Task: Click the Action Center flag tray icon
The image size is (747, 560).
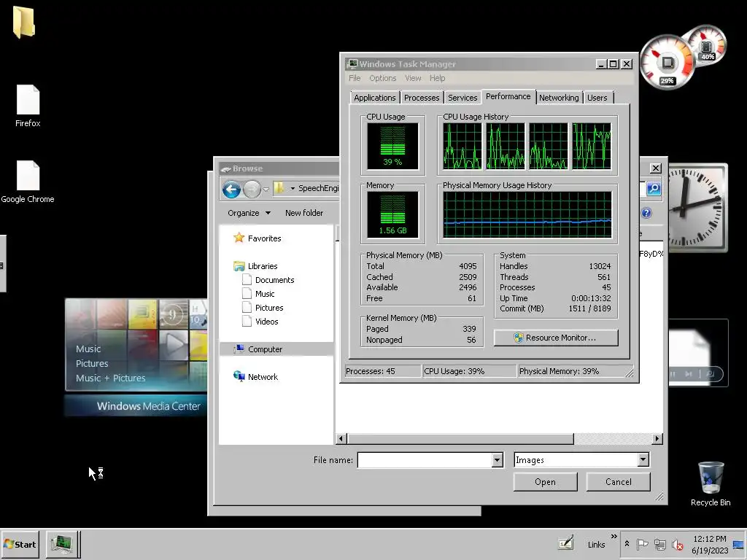Action: [642, 544]
